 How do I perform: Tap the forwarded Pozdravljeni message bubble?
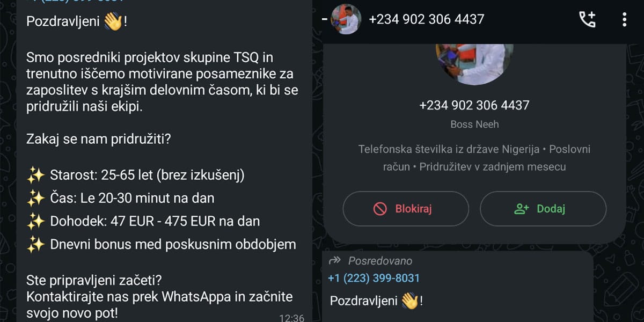[x=459, y=287]
